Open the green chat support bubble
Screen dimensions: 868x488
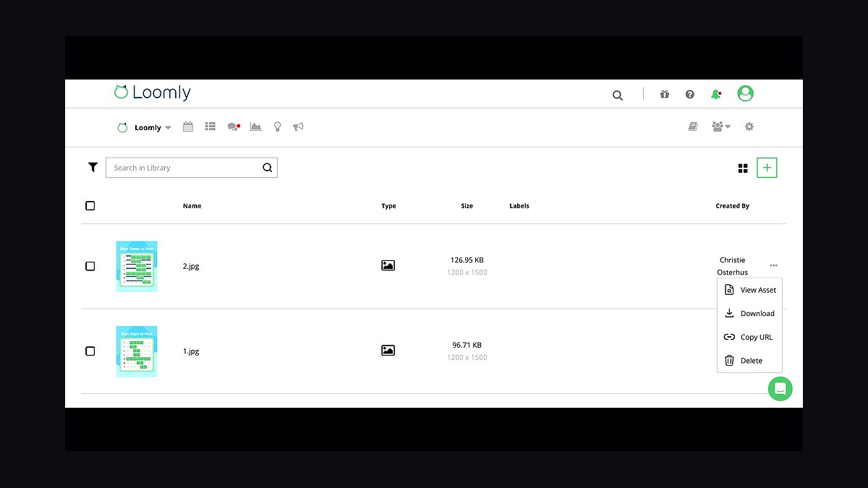tap(780, 389)
